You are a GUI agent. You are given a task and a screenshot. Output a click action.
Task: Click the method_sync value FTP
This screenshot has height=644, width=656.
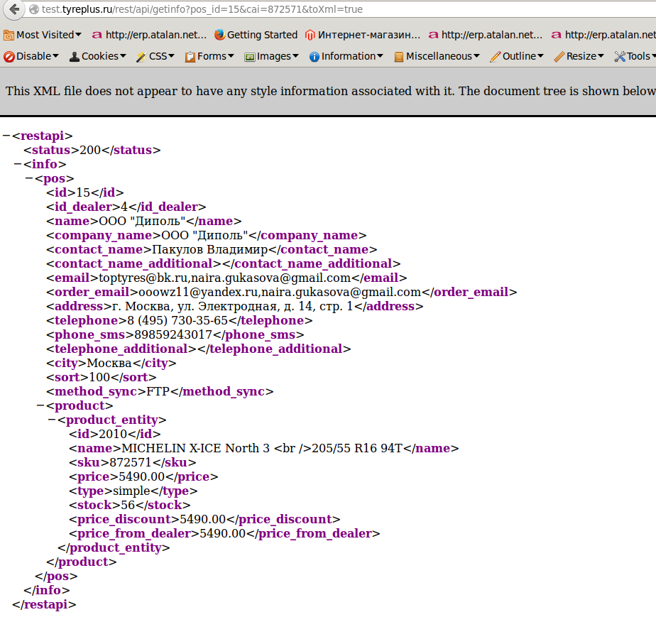pyautogui.click(x=158, y=392)
